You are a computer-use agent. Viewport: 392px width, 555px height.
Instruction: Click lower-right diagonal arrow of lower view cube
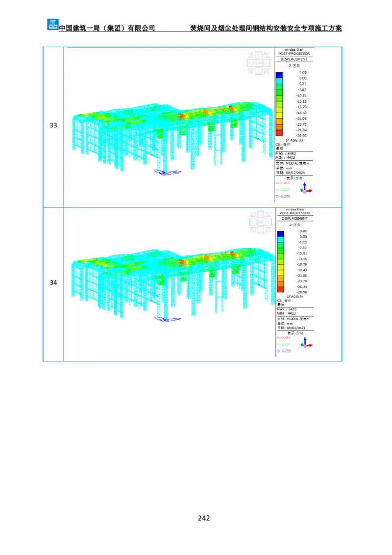coord(268,230)
